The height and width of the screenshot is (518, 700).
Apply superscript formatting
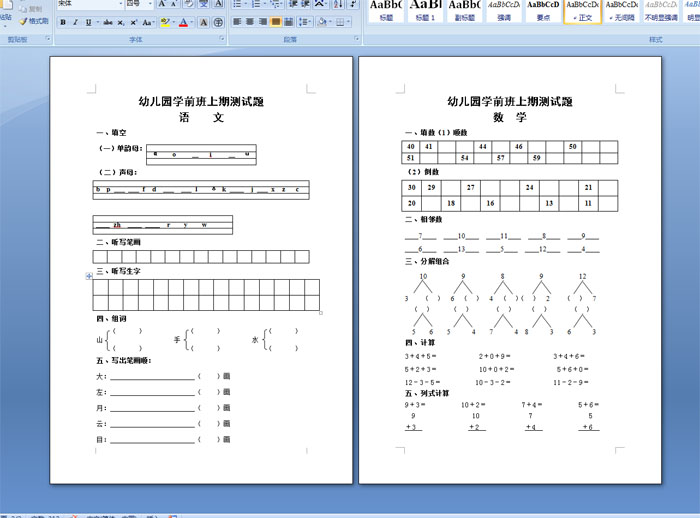point(133,22)
